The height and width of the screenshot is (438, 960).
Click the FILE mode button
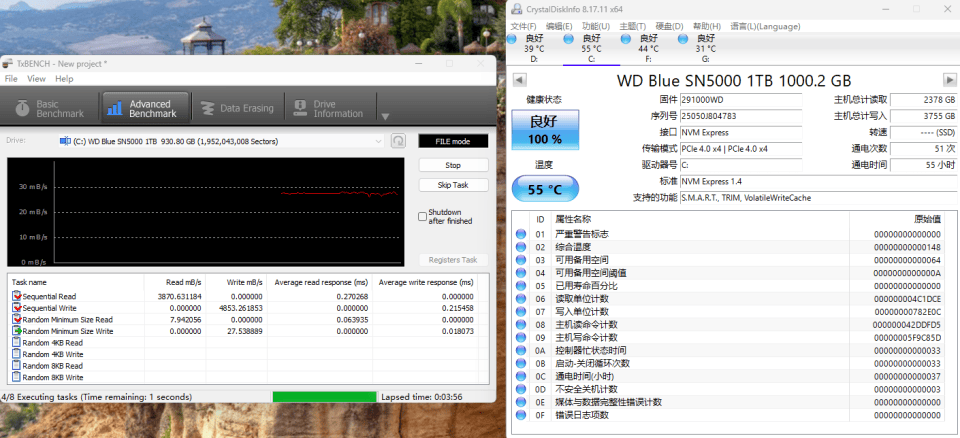(453, 142)
